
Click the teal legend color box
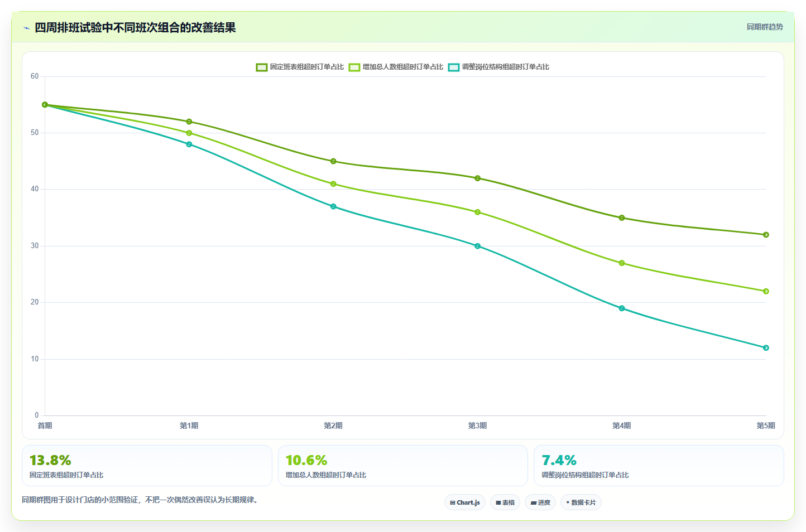(453, 67)
